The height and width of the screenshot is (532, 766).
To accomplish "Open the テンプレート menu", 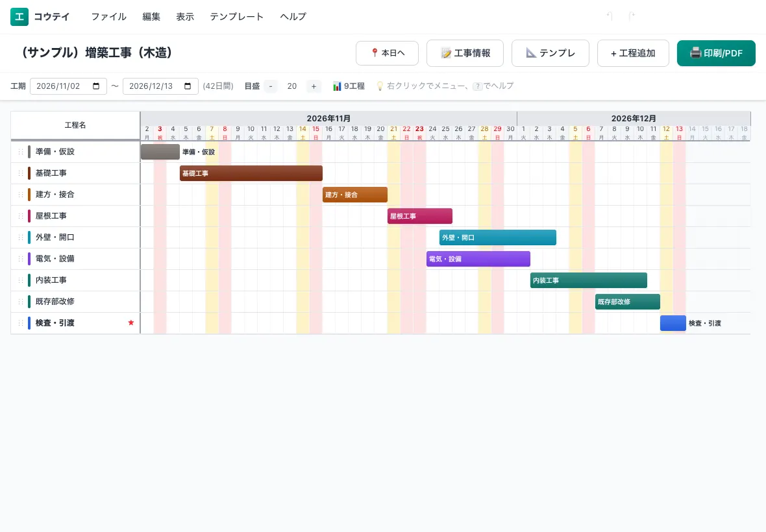I will click(x=237, y=17).
